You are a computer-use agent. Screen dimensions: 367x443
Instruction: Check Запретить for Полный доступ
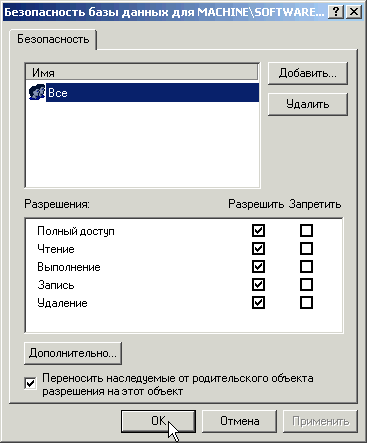coord(306,231)
